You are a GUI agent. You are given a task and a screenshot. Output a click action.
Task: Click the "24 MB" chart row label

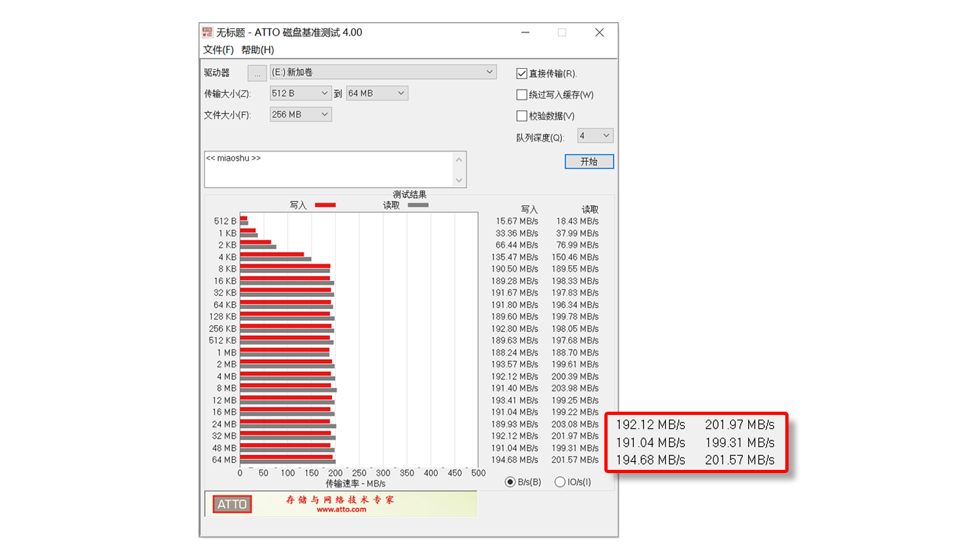click(224, 424)
